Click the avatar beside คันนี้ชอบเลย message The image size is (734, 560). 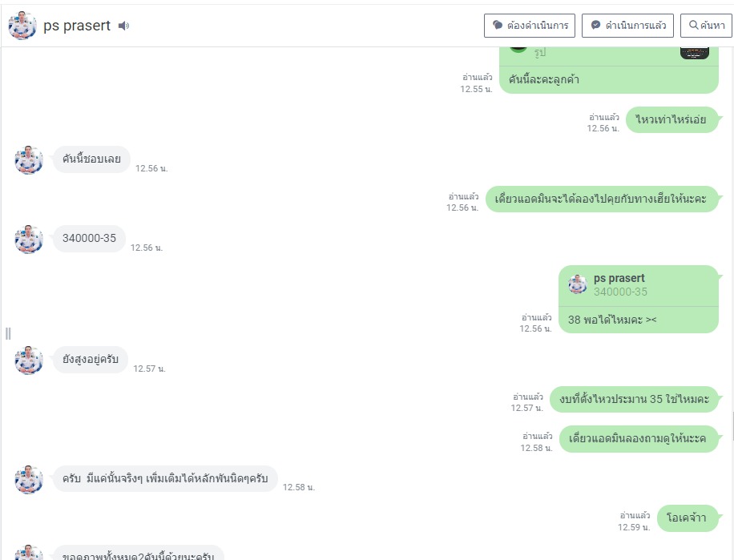pos(29,159)
